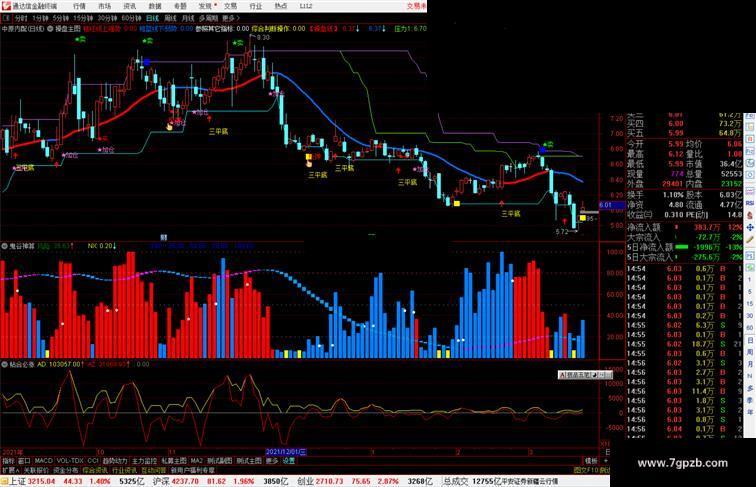Select MACD indicator tab
The height and width of the screenshot is (487, 756).
click(x=43, y=461)
